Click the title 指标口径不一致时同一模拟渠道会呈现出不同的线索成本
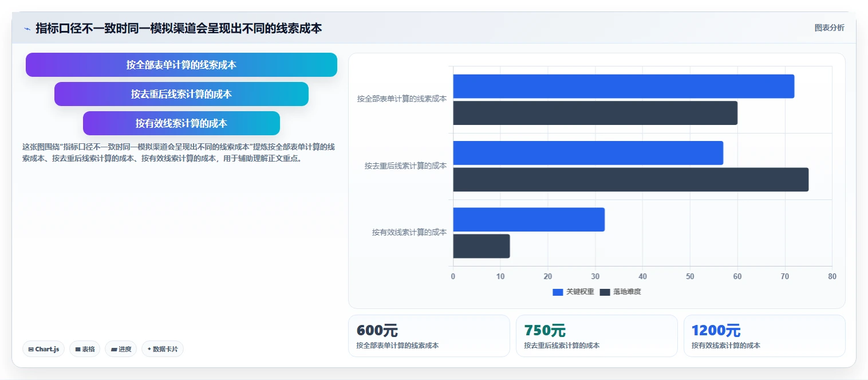 tap(179, 28)
